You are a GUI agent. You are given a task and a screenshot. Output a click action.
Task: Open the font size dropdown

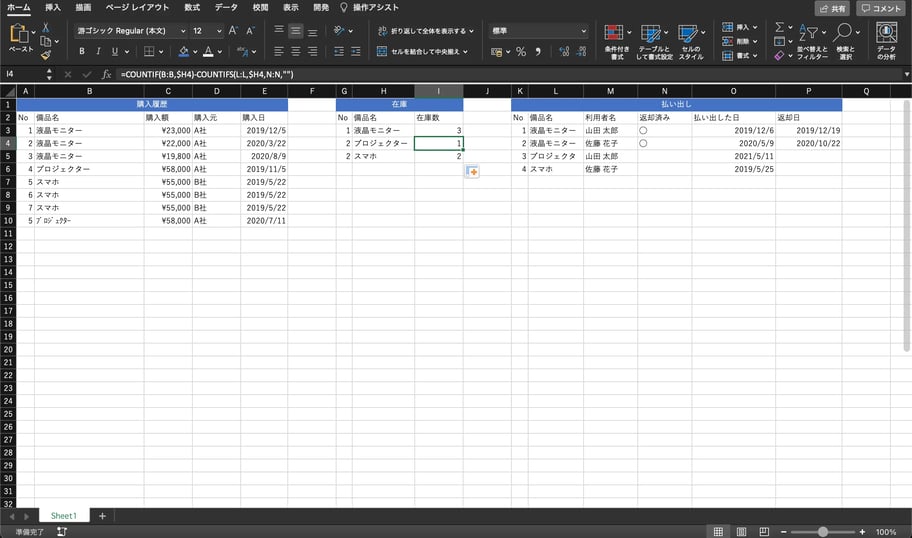(219, 31)
